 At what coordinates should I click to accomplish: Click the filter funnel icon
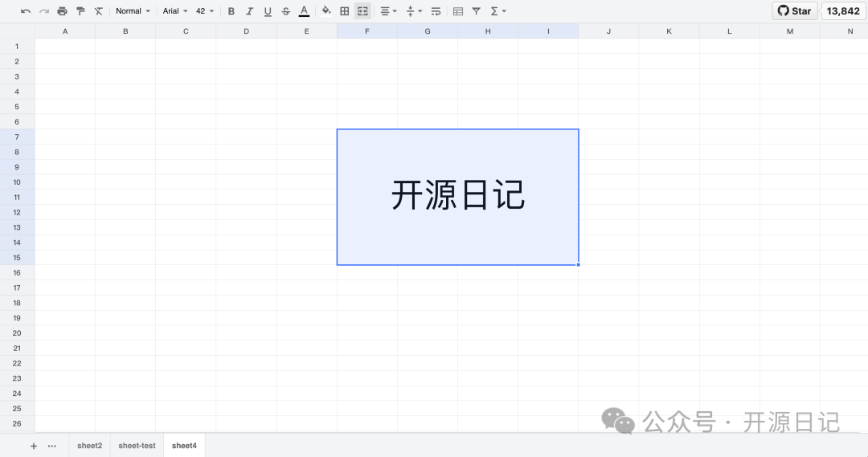tap(477, 11)
